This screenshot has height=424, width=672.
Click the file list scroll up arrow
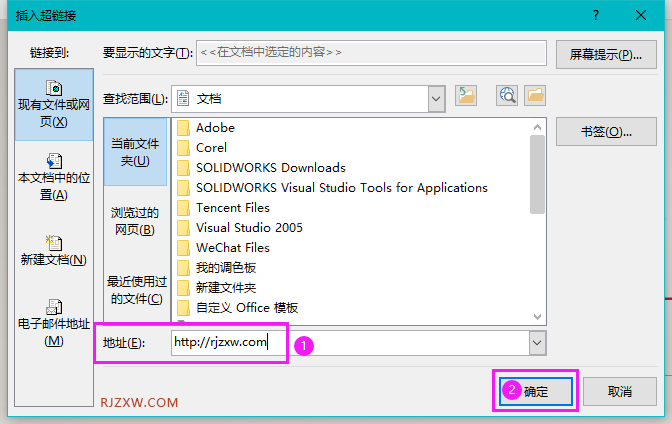(x=537, y=127)
